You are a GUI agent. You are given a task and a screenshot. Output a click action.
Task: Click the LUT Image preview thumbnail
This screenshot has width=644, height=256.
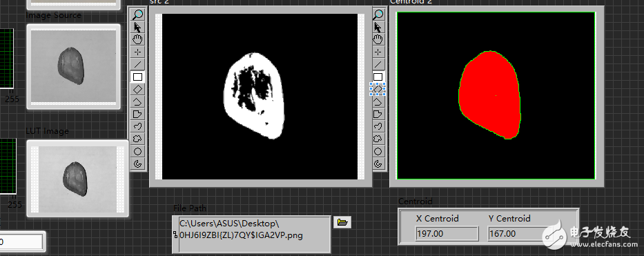click(77, 179)
